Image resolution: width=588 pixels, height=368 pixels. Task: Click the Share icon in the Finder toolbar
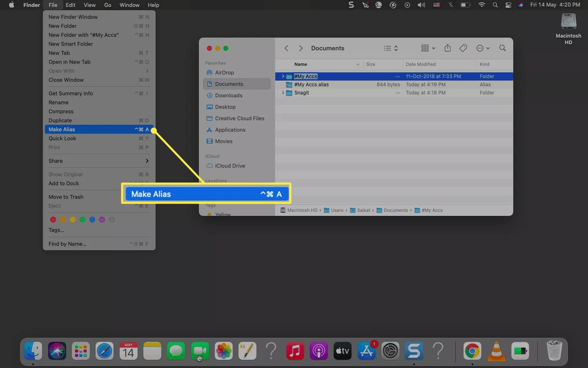[x=447, y=48]
